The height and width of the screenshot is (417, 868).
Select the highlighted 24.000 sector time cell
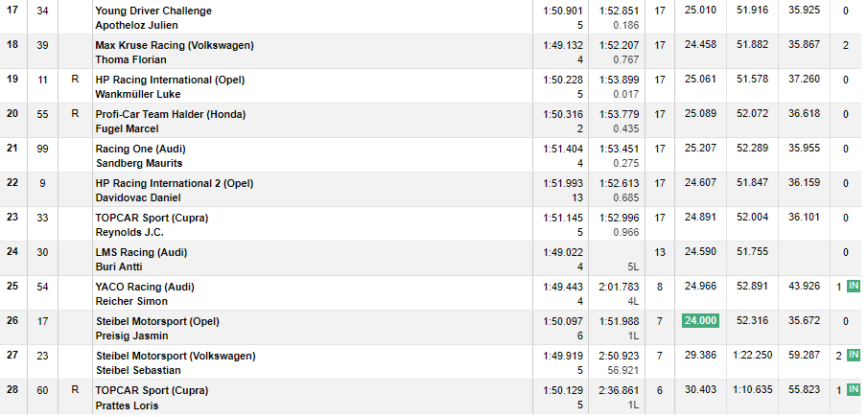(700, 321)
